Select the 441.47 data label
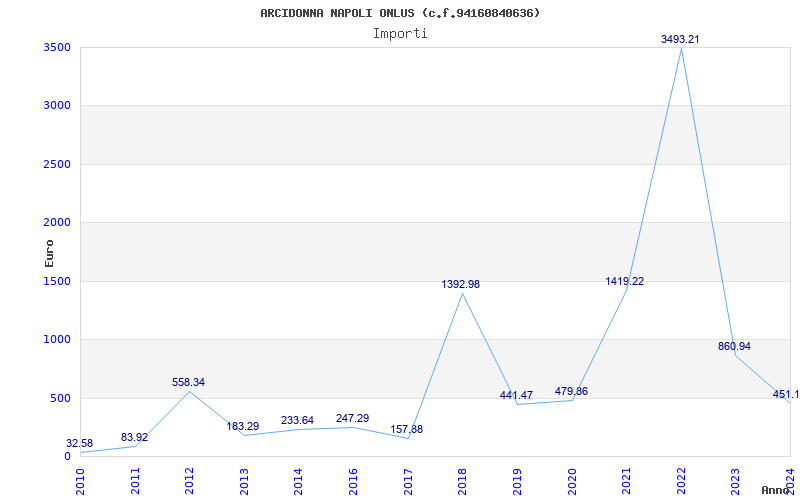Viewport: 800px width, 500px height. pos(516,395)
